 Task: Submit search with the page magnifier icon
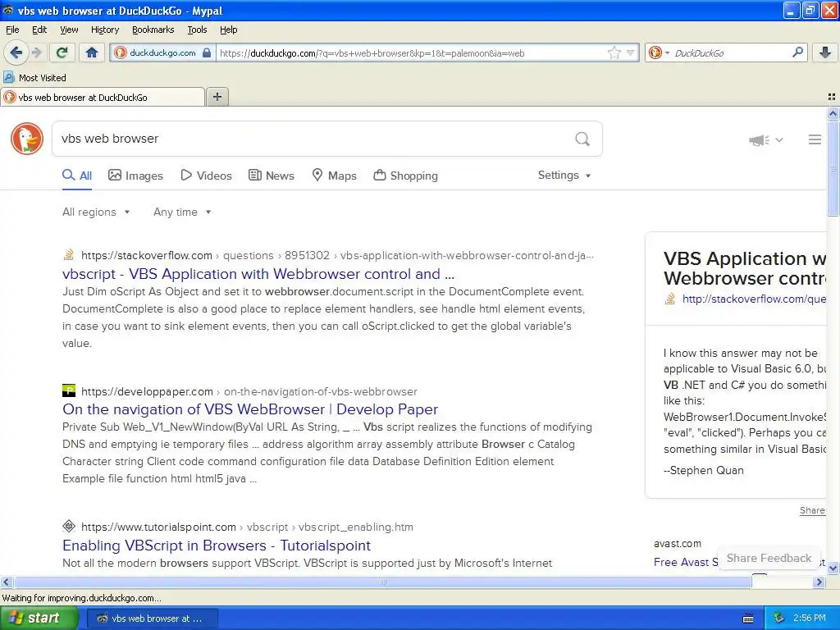coord(582,139)
